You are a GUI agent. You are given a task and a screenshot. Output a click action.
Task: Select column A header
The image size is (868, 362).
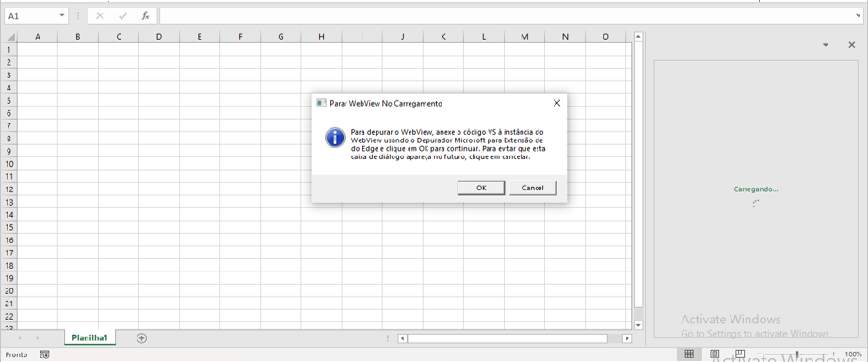pyautogui.click(x=38, y=37)
